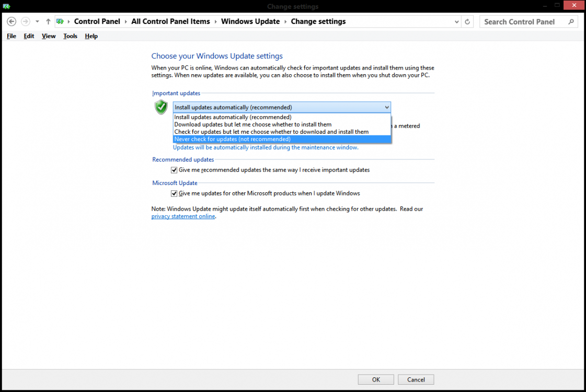This screenshot has height=392, width=586.
Task: Go up one level with Up arrow
Action: tap(48, 21)
